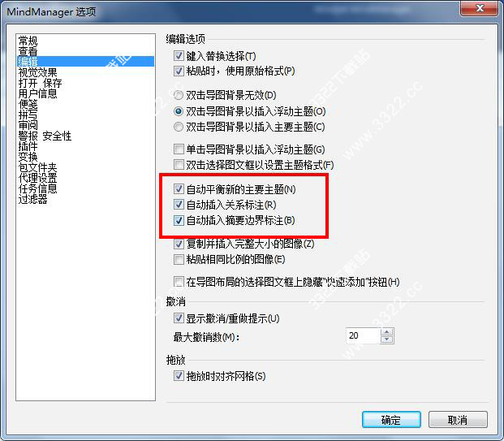Uncheck 粘贴时，使用原始格式(P)
The height and width of the screenshot is (441, 504).
(x=179, y=71)
